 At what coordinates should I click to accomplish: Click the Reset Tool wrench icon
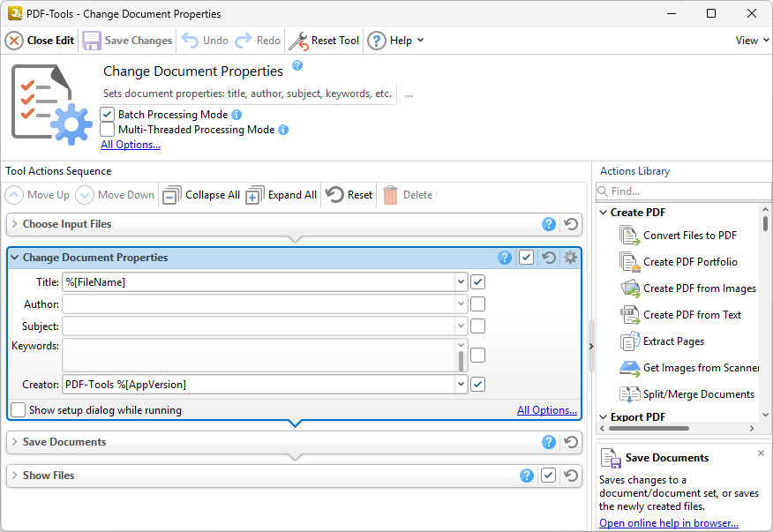coord(299,41)
